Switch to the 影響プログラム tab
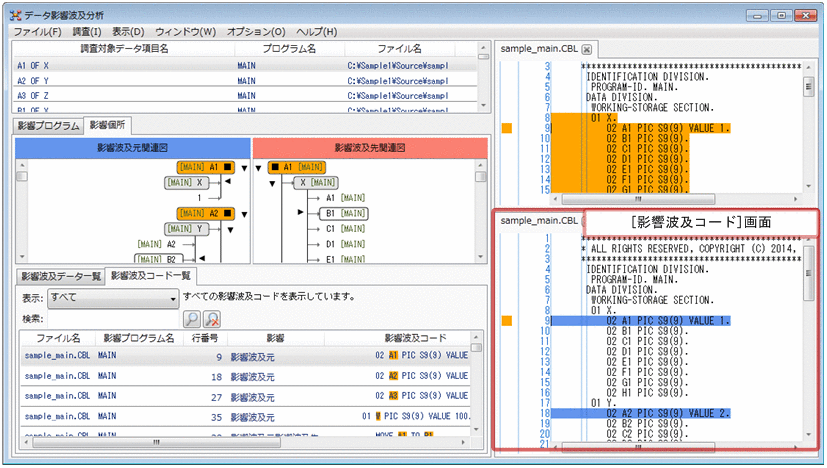827x468 pixels. coord(48,126)
